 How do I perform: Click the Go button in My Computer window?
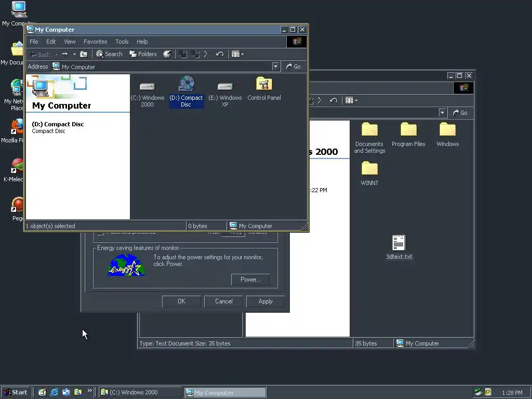[x=294, y=66]
